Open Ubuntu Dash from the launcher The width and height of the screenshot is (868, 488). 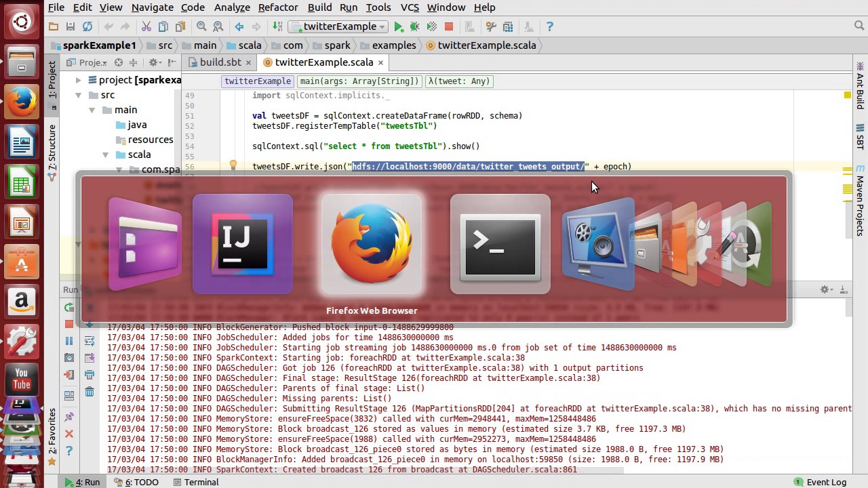(22, 22)
